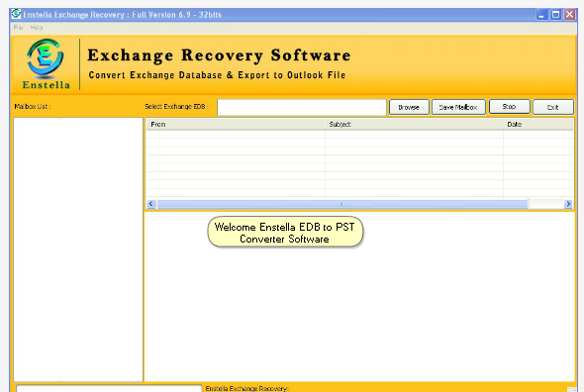The image size is (584, 392).
Task: Click the left arrow of the horizontal scrollbar
Action: [x=150, y=204]
